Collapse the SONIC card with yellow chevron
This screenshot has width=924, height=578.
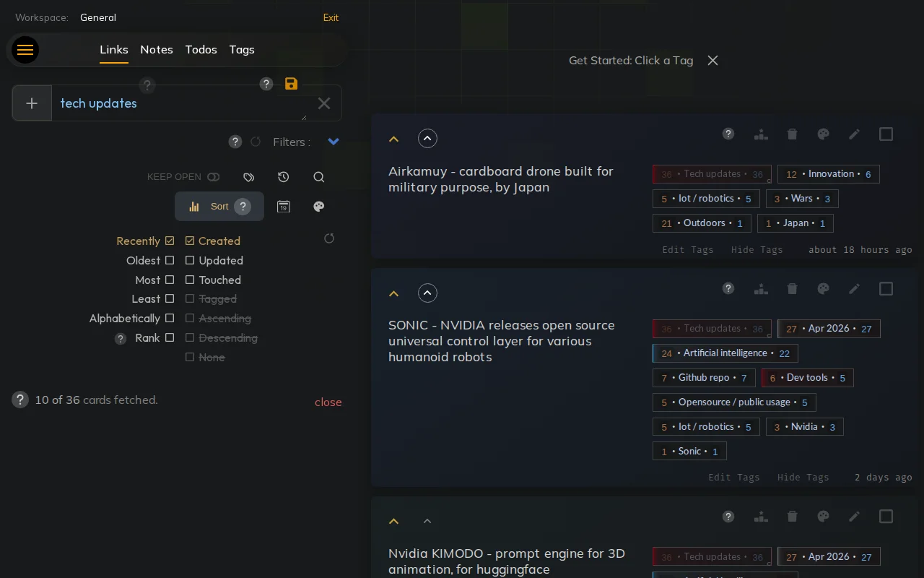pos(393,293)
